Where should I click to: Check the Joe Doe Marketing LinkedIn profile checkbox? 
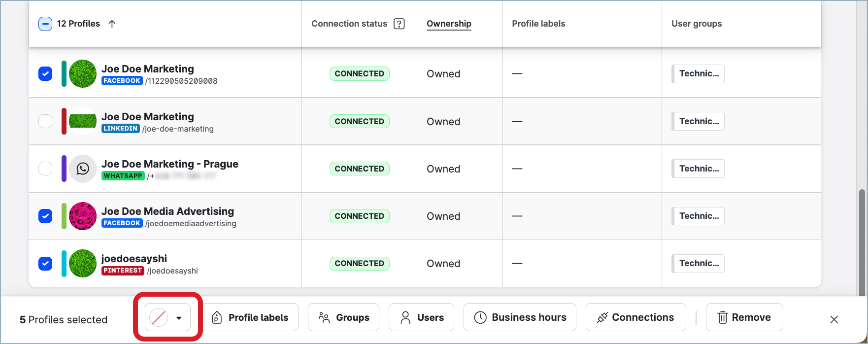[45, 121]
